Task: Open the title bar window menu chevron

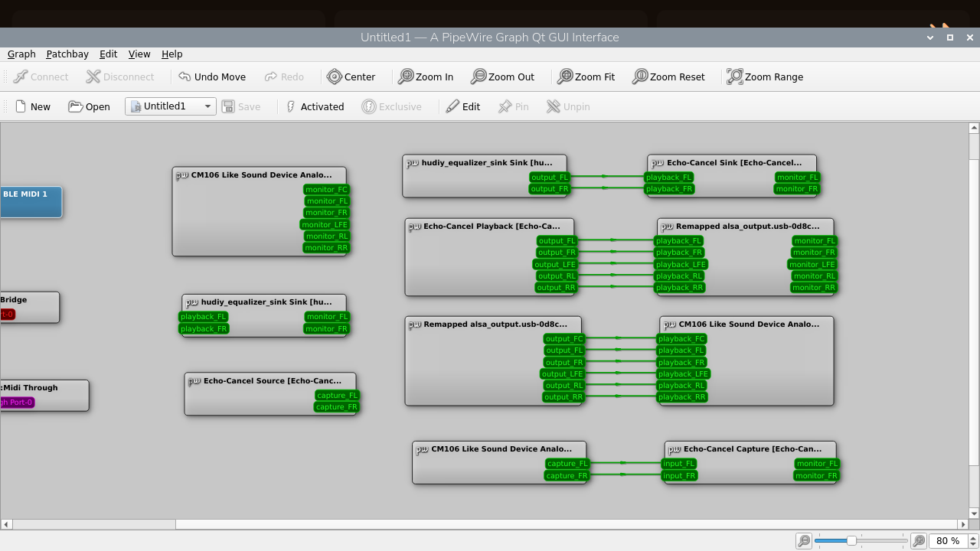Action: pos(929,37)
